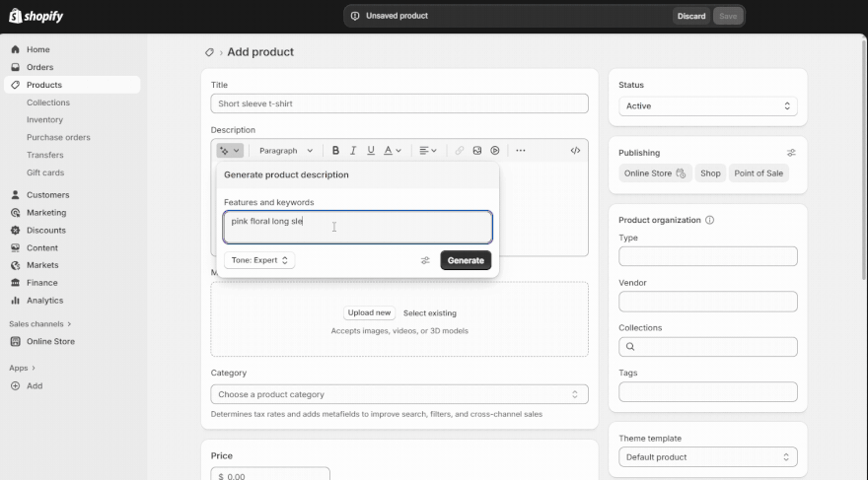Open Purchase orders page
Image resolution: width=868 pixels, height=480 pixels.
[x=58, y=137]
